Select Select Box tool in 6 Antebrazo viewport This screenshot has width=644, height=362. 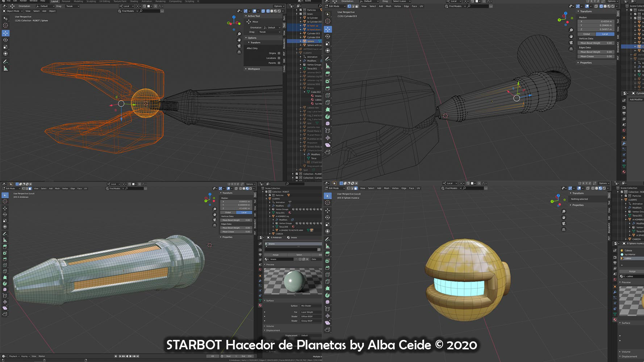[x=5, y=195]
